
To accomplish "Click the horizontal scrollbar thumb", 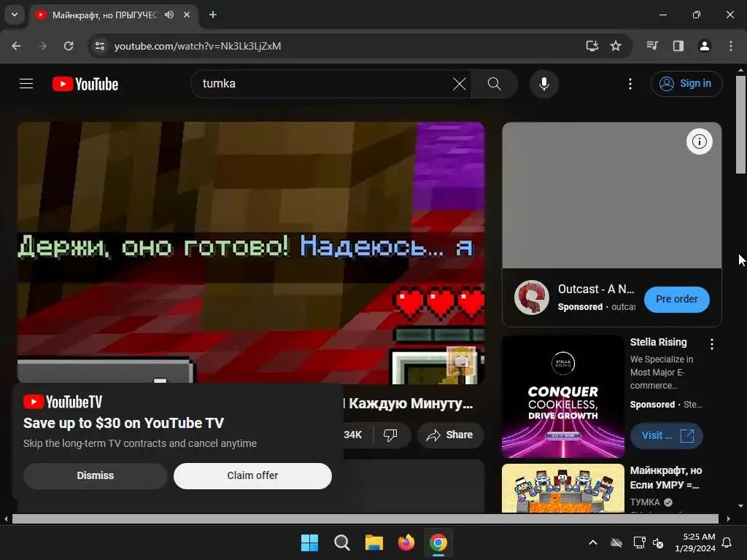I will point(365,518).
